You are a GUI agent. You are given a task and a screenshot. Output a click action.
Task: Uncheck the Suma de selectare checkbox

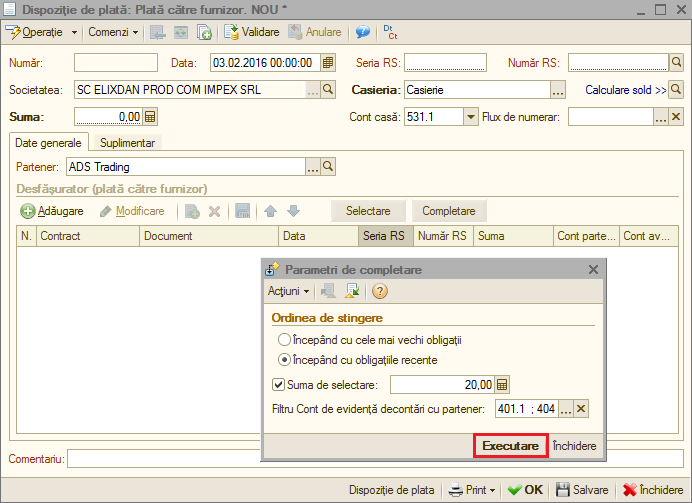point(278,385)
